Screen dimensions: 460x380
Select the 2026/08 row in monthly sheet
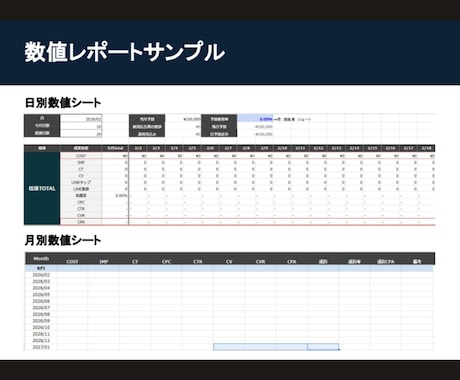coord(229,314)
